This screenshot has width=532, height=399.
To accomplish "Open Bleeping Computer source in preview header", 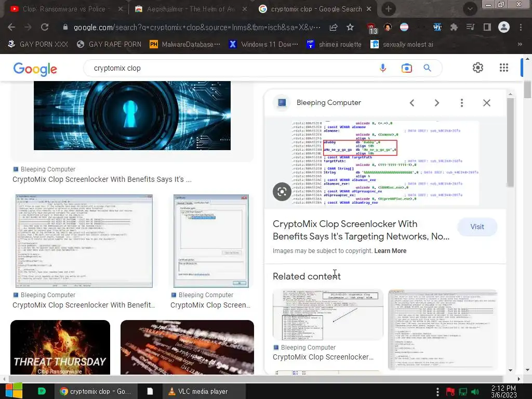I will click(x=328, y=102).
